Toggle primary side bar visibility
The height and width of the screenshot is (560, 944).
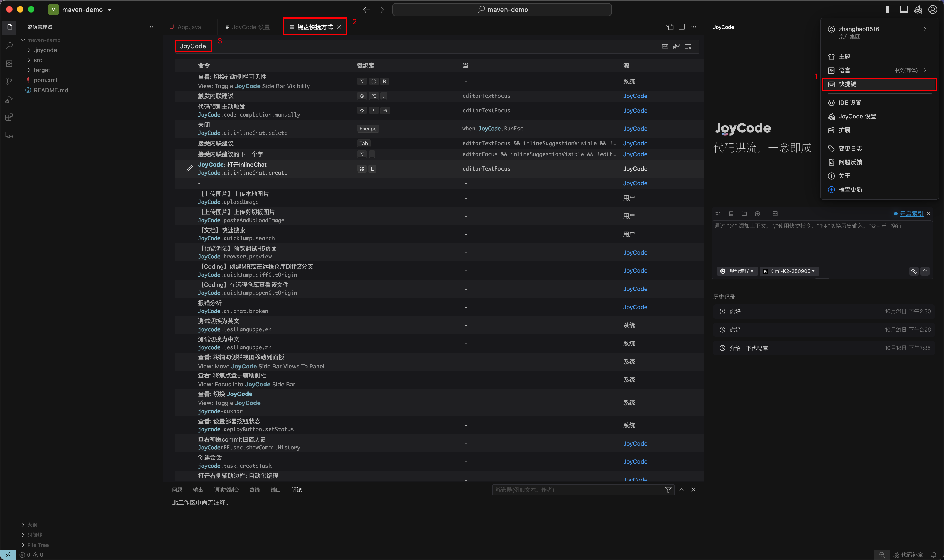click(x=890, y=10)
